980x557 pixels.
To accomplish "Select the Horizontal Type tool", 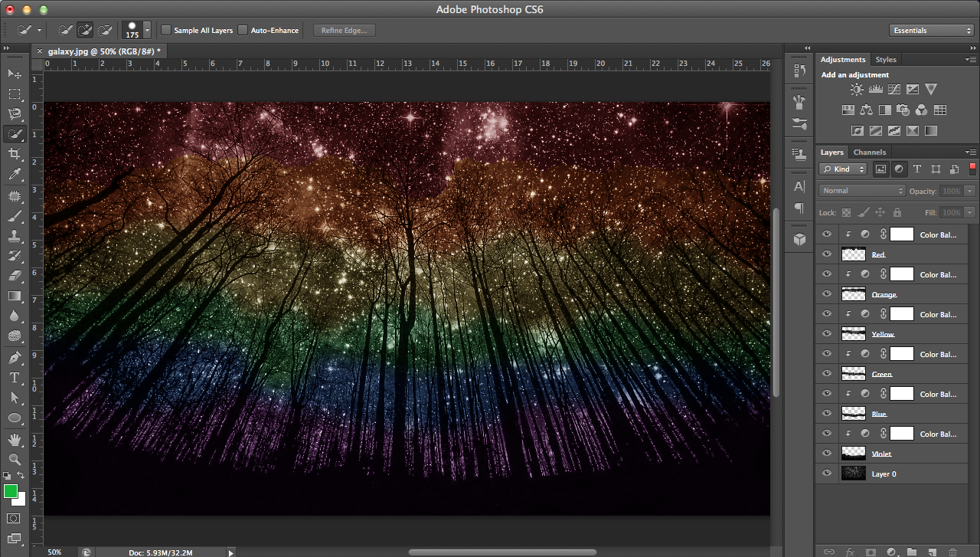I will tap(15, 378).
